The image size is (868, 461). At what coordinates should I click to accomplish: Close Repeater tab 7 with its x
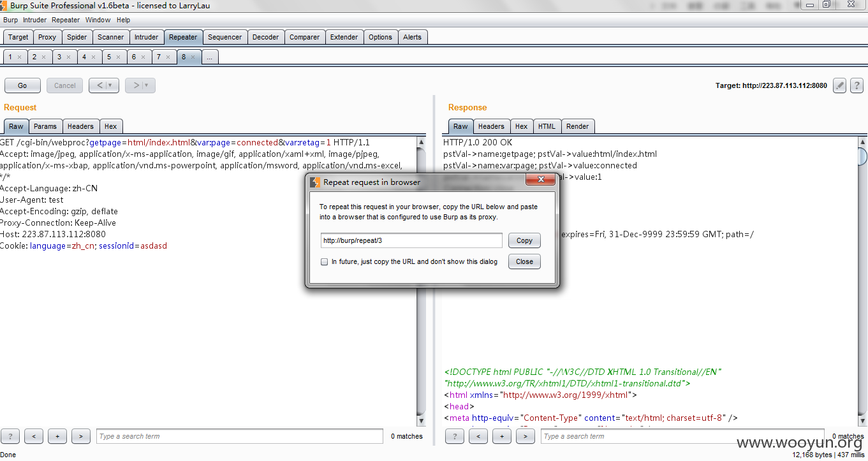(168, 57)
